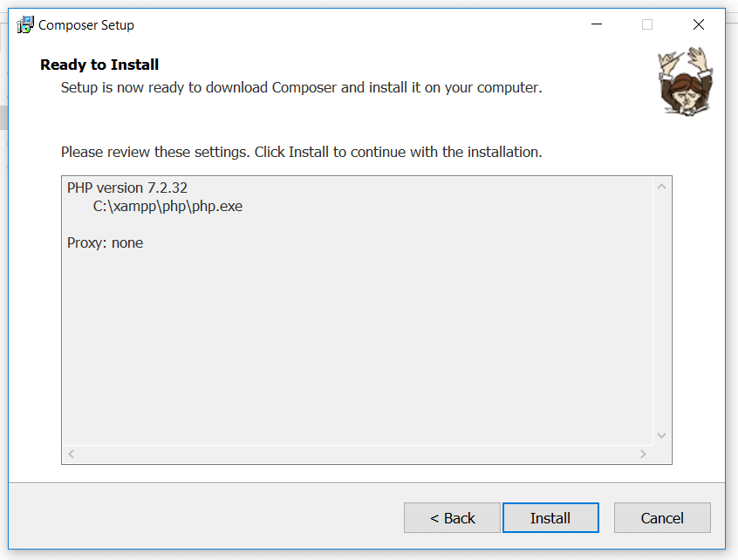Image resolution: width=738 pixels, height=560 pixels.
Task: Click the Install button
Action: click(x=550, y=517)
